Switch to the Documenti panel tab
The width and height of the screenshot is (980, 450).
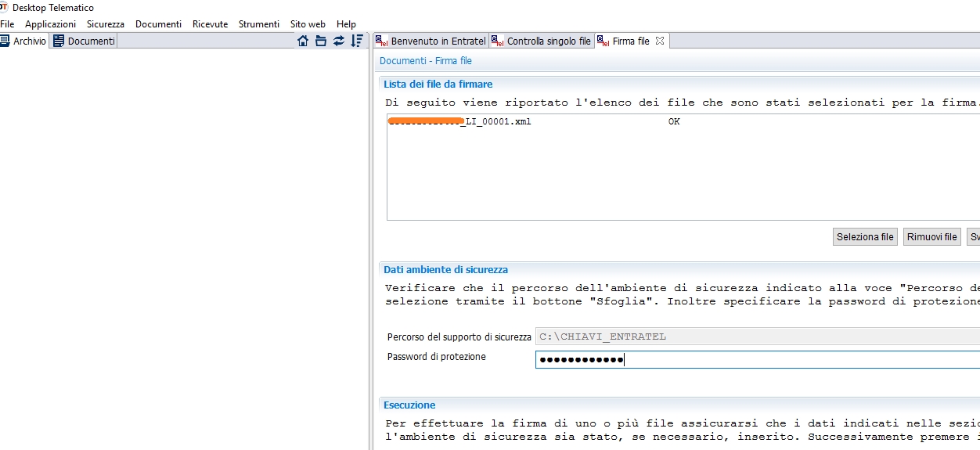click(84, 41)
